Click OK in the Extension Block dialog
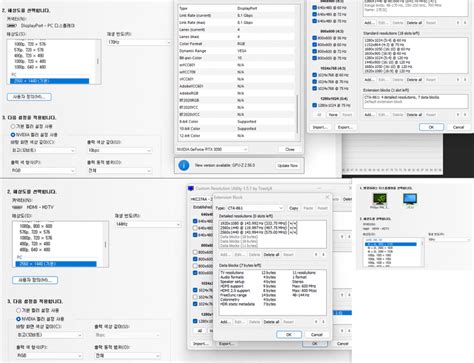 click(x=289, y=335)
